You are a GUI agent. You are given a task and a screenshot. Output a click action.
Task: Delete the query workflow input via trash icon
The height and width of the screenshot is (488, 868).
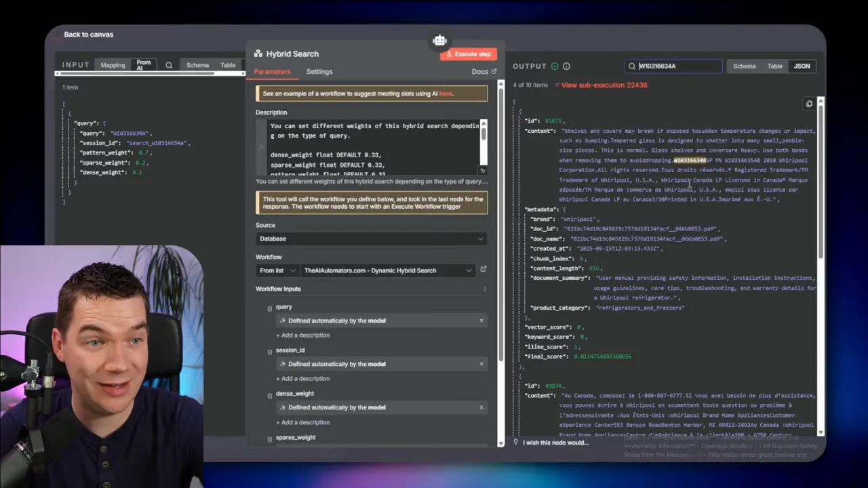click(x=269, y=308)
